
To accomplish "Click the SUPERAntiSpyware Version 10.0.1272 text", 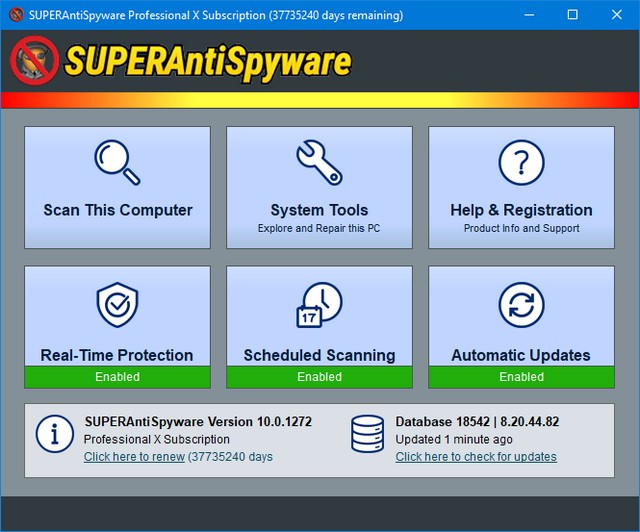I will point(197,422).
